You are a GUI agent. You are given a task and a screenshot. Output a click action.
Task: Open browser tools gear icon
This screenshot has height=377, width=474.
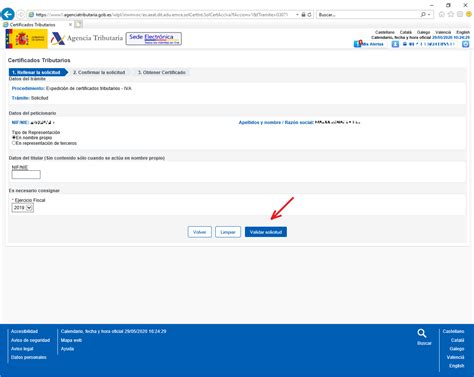460,14
